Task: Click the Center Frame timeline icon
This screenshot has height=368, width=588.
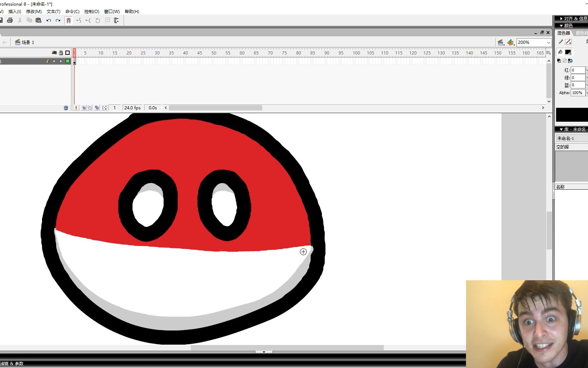Action: point(76,108)
